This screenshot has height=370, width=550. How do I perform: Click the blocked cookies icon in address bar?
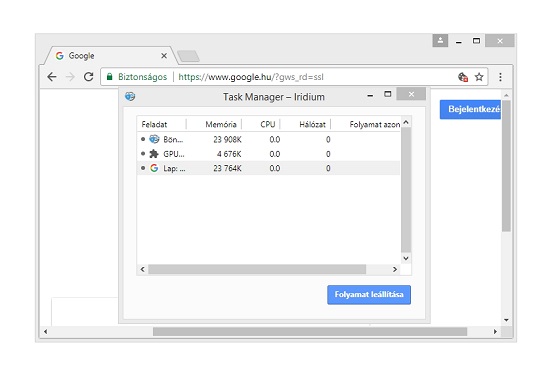[x=463, y=77]
